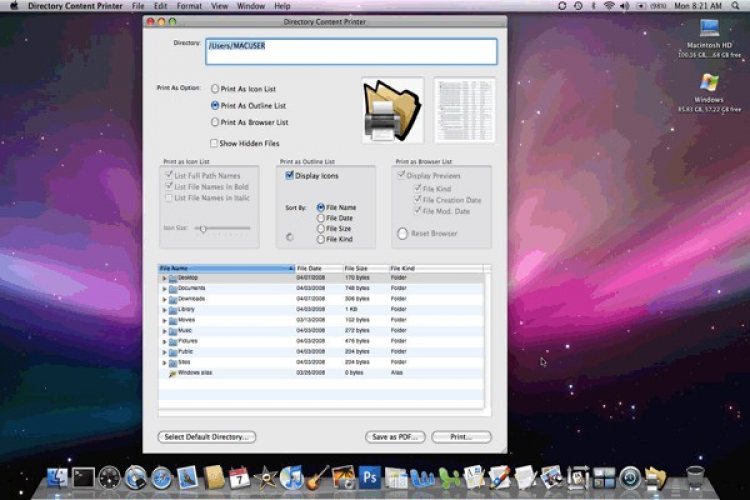Choose the File Size sort option
This screenshot has width=750, height=500.
[321, 228]
